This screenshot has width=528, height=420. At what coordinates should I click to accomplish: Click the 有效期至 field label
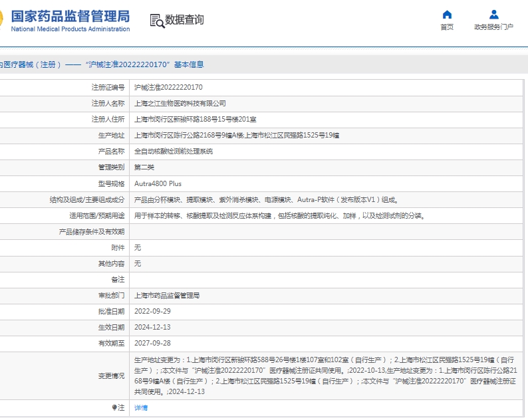[x=112, y=344]
